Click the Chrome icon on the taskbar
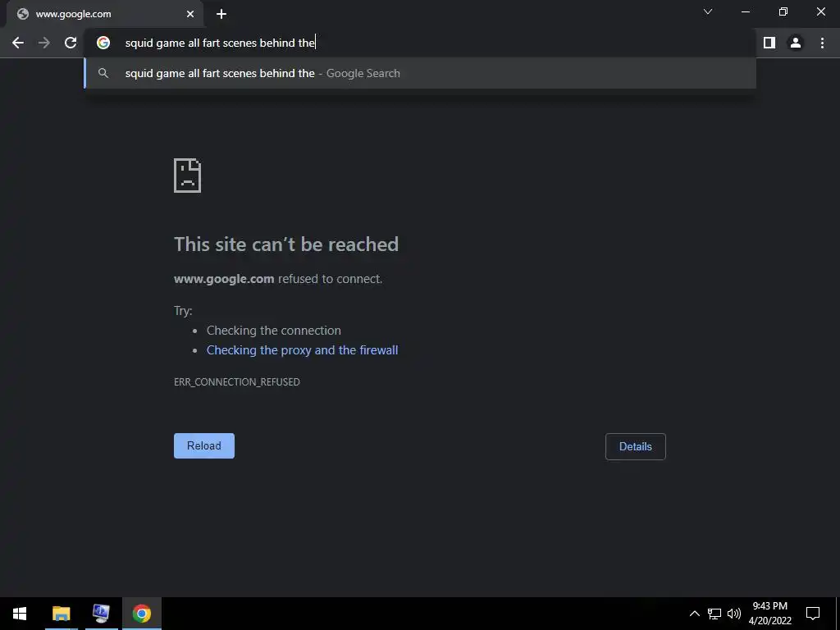Viewport: 840px width, 630px height. tap(142, 614)
